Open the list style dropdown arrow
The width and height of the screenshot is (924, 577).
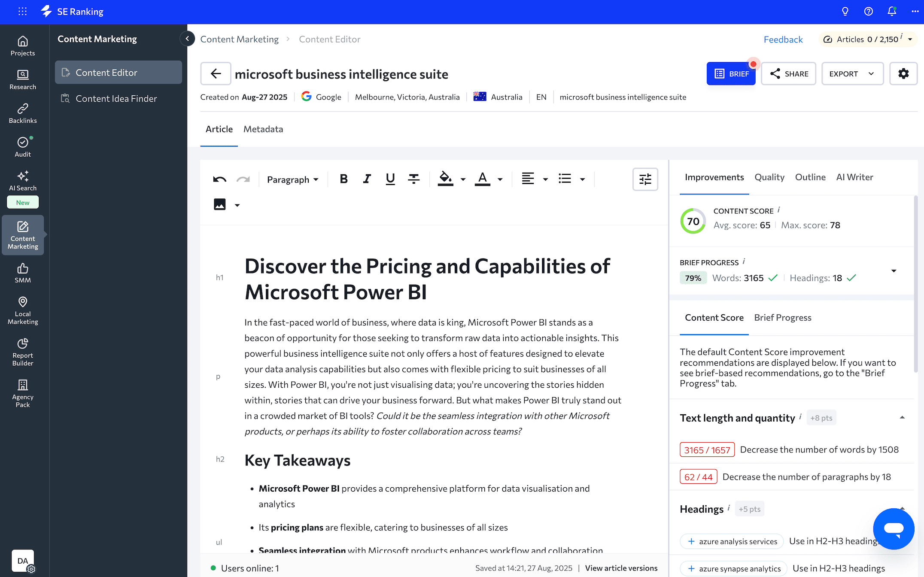click(582, 179)
